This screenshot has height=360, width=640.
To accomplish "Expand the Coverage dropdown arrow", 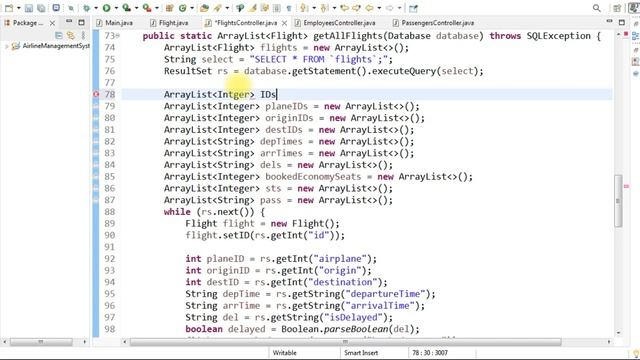I will 136,8.
